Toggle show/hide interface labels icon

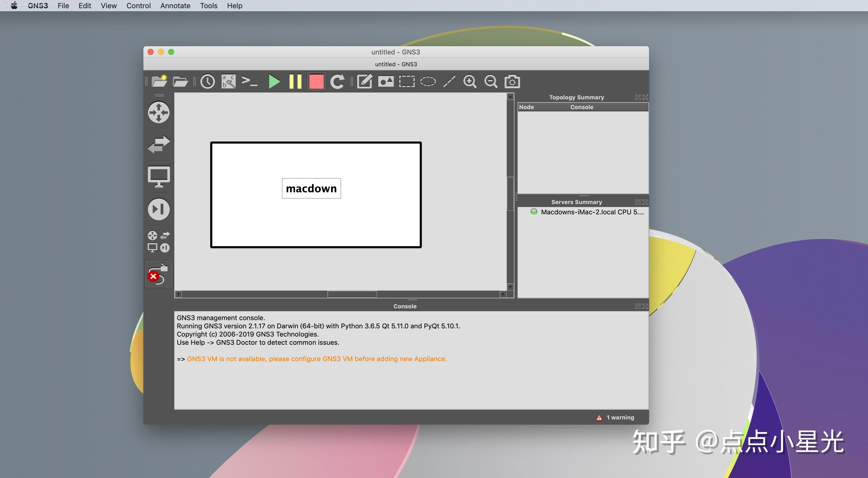[x=229, y=81]
